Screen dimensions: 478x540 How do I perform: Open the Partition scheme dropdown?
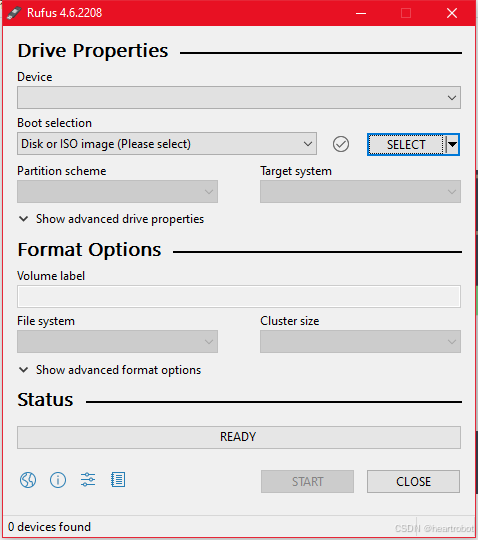[117, 191]
